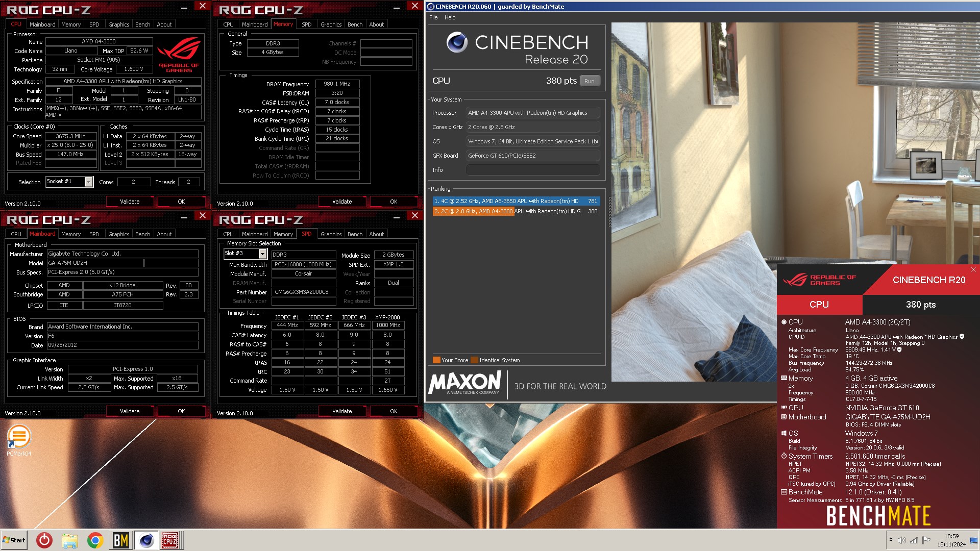Click the MAXON logo in Cinebench
980x551 pixels.
(x=465, y=383)
